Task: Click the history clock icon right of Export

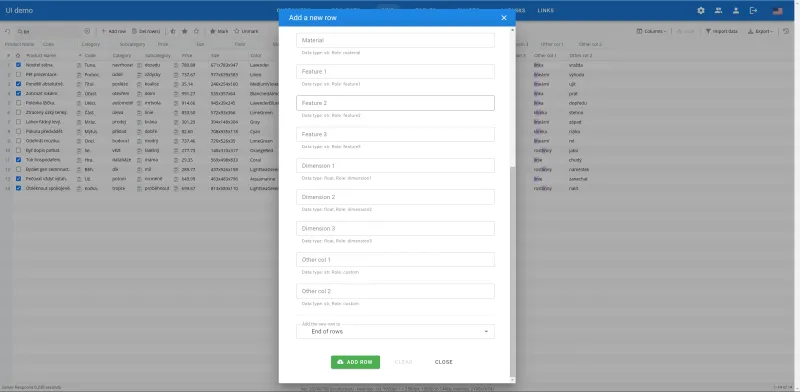Action: (786, 31)
